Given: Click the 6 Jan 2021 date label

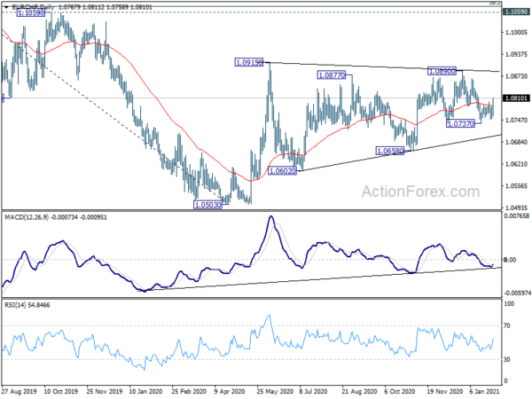Looking at the screenshot, I should click(481, 390).
